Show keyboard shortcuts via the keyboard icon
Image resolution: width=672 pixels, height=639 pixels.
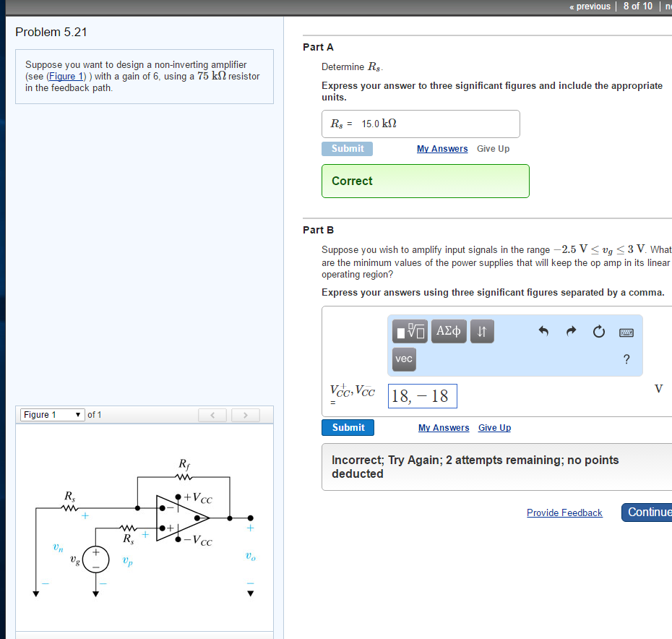tap(626, 333)
